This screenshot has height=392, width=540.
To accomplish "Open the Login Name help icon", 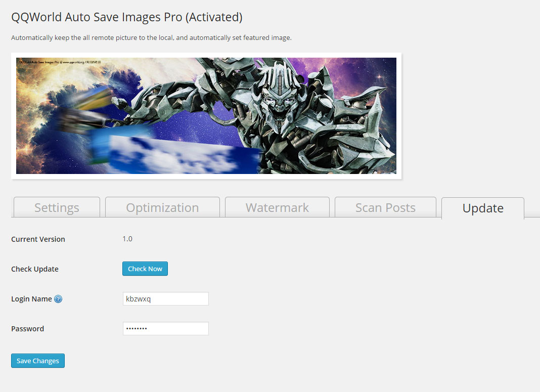I will tap(58, 299).
